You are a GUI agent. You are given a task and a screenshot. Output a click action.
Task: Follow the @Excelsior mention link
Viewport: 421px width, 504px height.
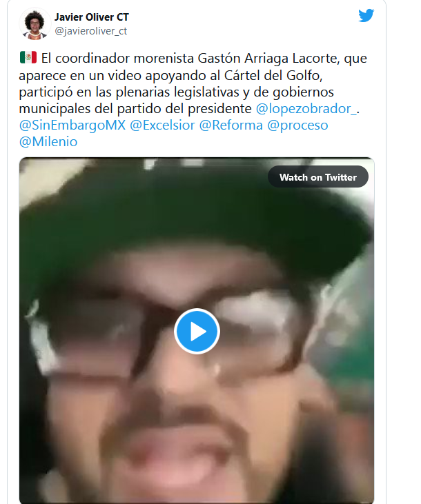(162, 125)
